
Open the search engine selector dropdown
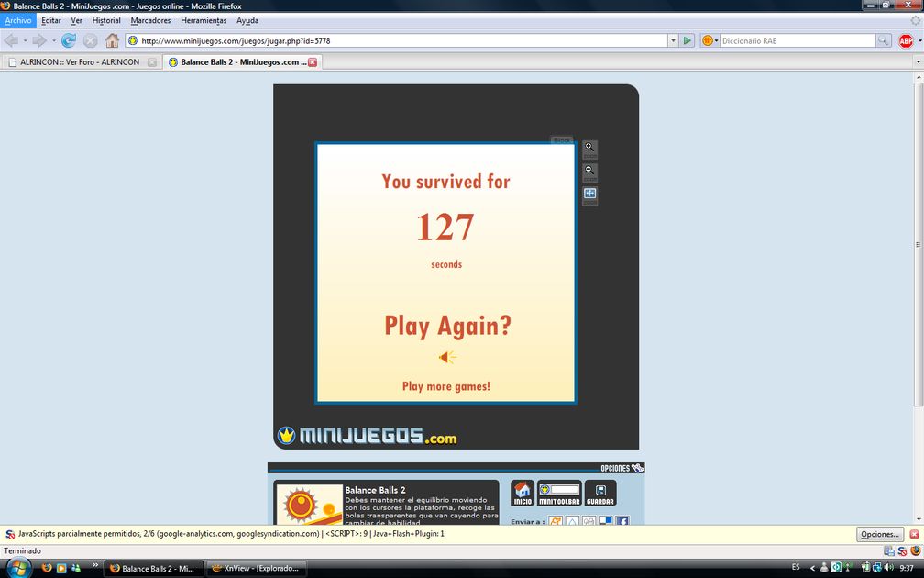coord(710,40)
